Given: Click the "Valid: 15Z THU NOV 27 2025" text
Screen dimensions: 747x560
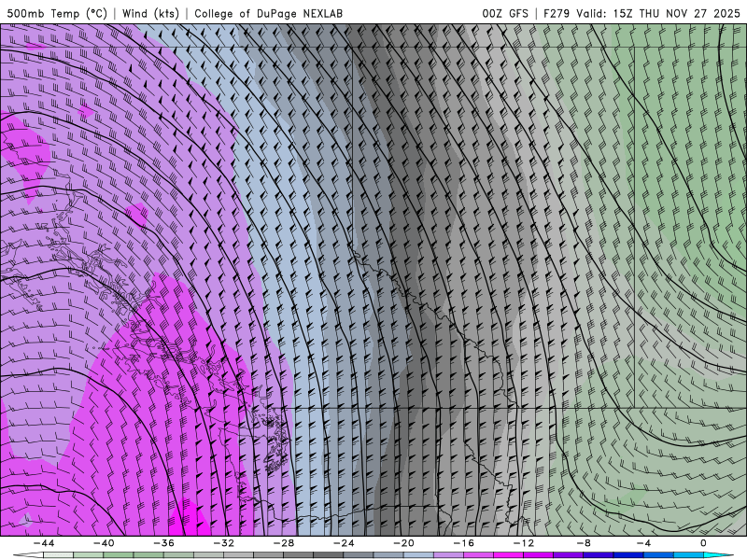Looking at the screenshot, I should pos(658,13).
